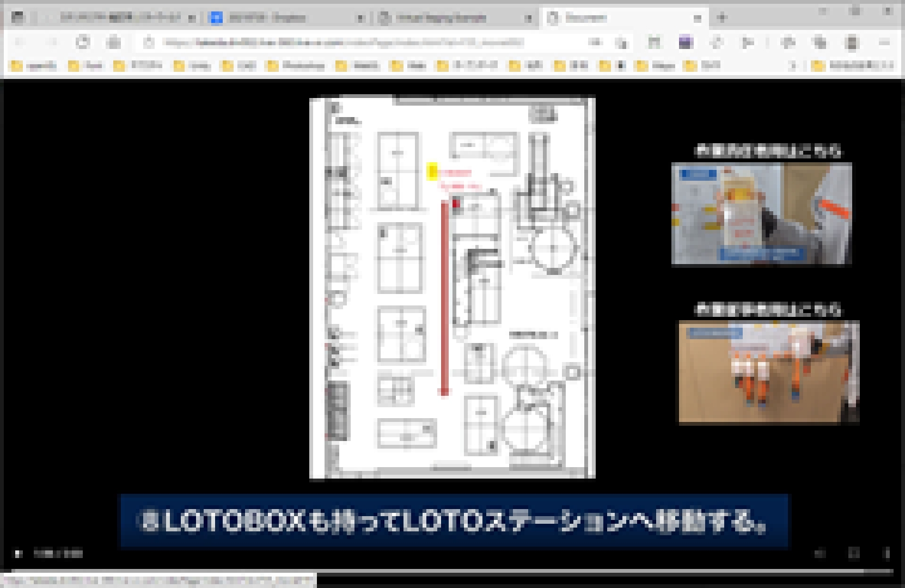Mute the video with the volume icon
This screenshot has width=905, height=588.
[x=820, y=554]
